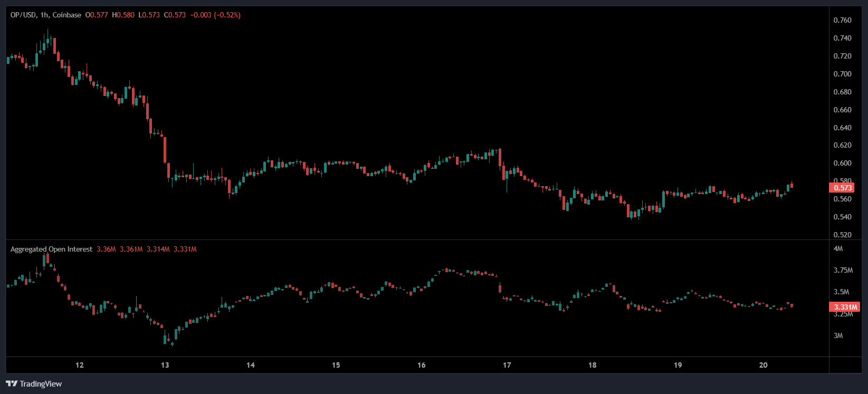Click the 3.36M open interest legend value
This screenshot has width=868, height=394.
tap(106, 249)
